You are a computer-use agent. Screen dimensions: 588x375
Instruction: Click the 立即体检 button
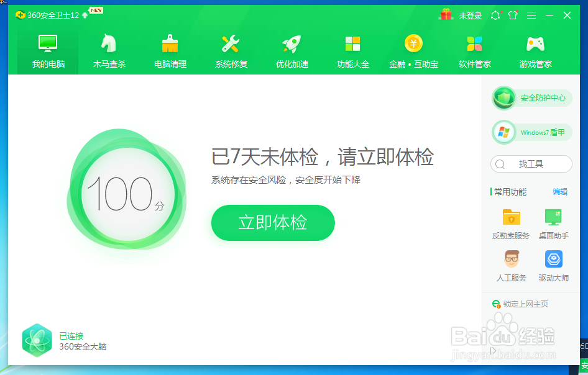point(273,222)
